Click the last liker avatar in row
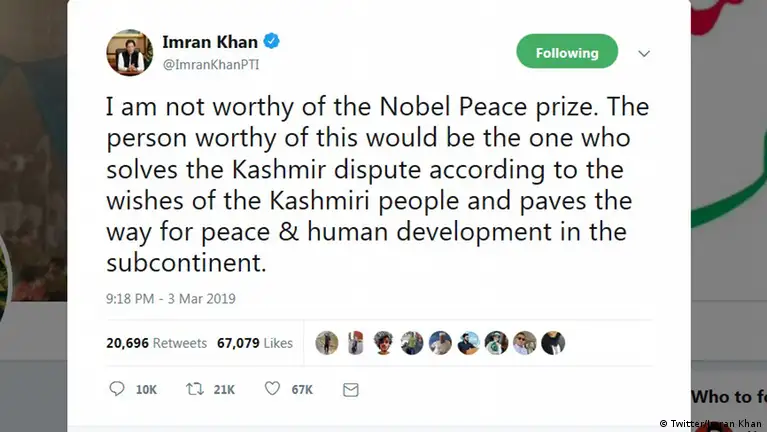This screenshot has width=767, height=432. coord(553,343)
